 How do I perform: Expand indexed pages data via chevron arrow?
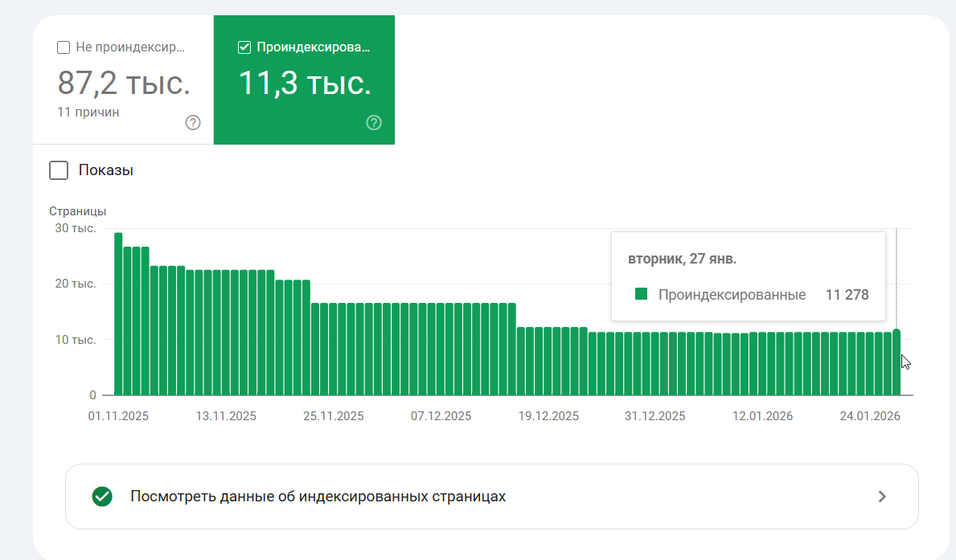click(x=881, y=497)
